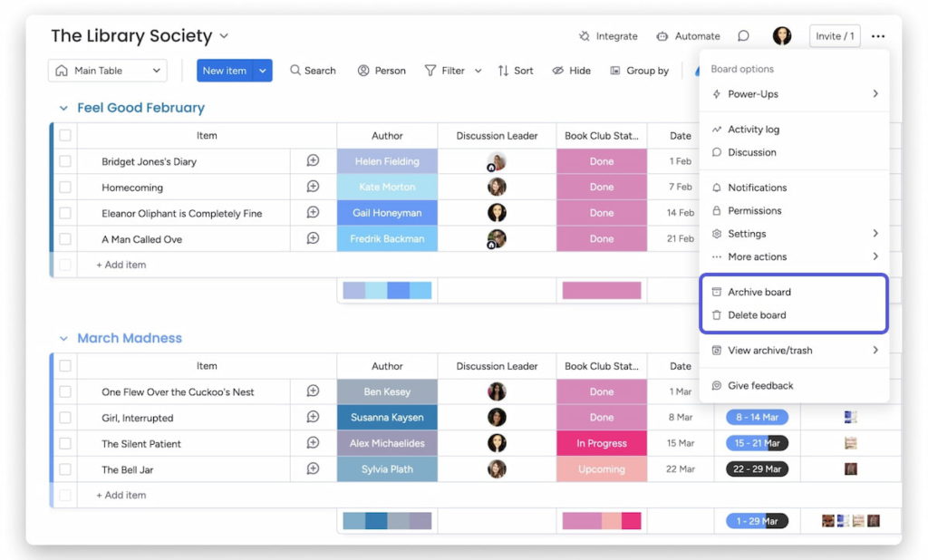Viewport: 928px width, 560px height.
Task: Open the Integrate feature
Action: [x=608, y=36]
